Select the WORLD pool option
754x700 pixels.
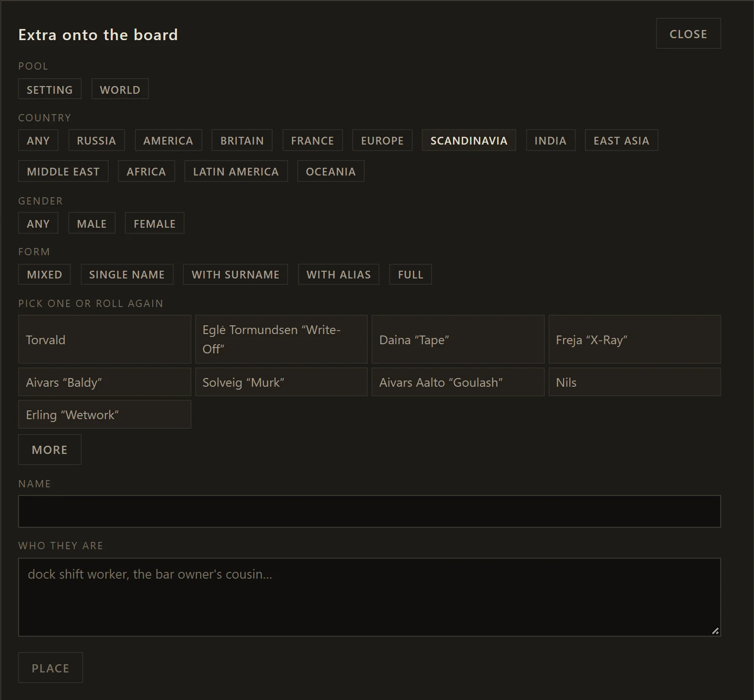coord(120,89)
